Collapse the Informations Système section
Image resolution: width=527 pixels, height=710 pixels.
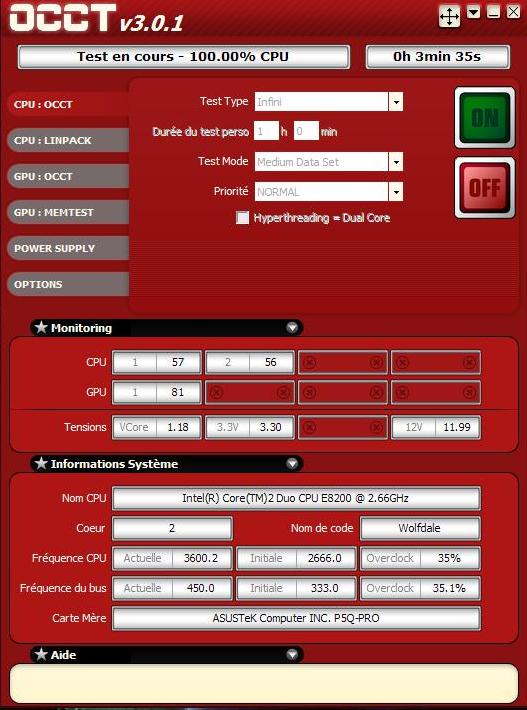tap(292, 464)
